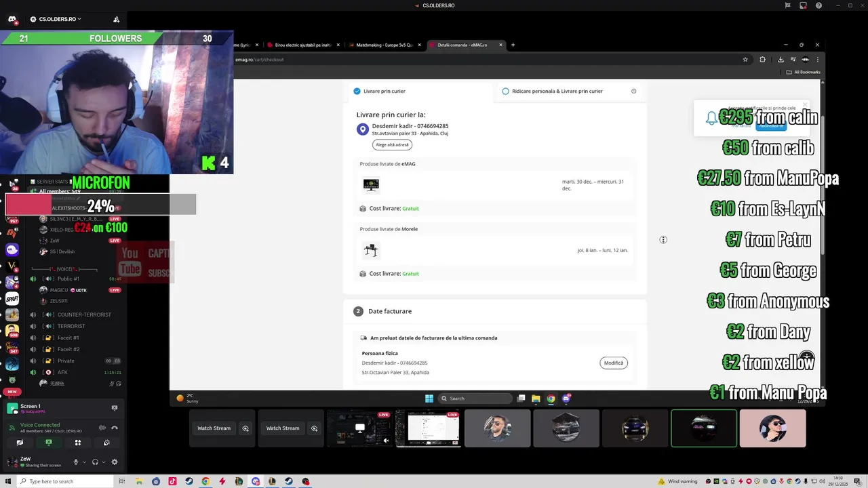Select the eMAG checkout LIVE stream thumbnail

tap(428, 428)
